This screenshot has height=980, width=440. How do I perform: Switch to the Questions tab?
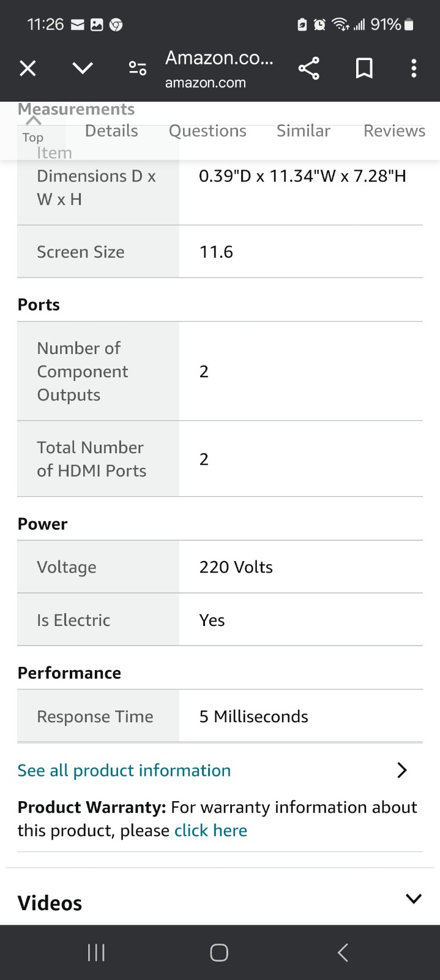[x=207, y=130]
